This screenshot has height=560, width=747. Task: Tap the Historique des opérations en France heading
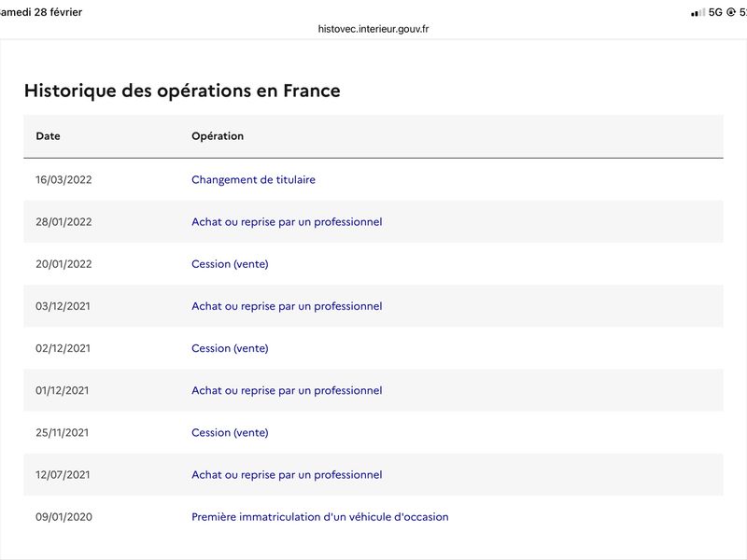(x=182, y=91)
